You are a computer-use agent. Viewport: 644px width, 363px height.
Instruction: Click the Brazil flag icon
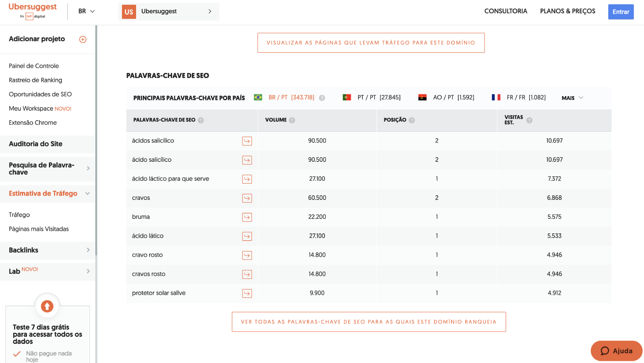(x=257, y=97)
